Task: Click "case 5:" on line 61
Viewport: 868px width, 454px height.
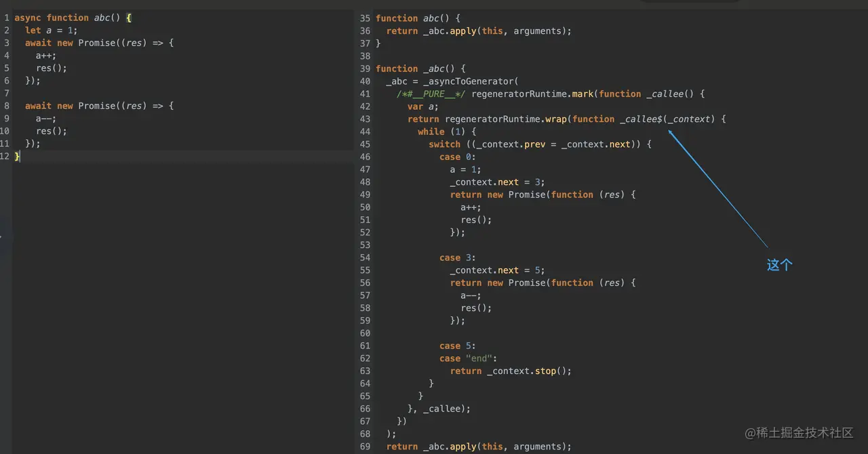Action: point(458,346)
